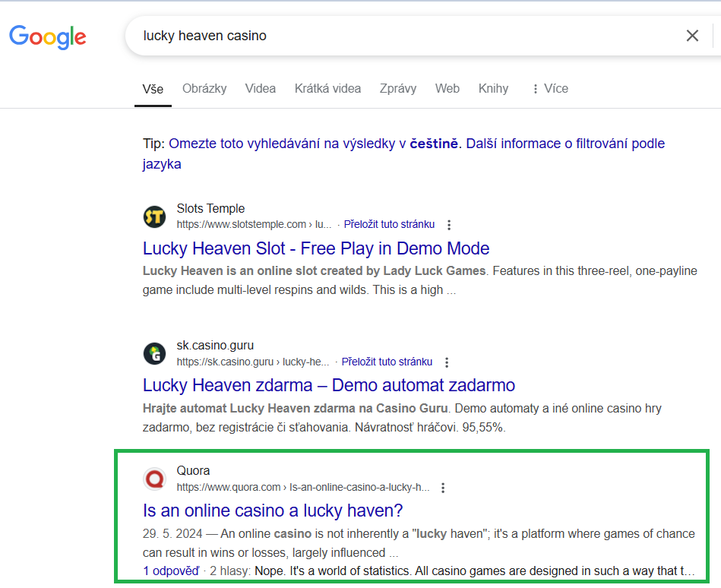The width and height of the screenshot is (721, 588).
Task: Switch to the Obrázky tab
Action: (204, 88)
